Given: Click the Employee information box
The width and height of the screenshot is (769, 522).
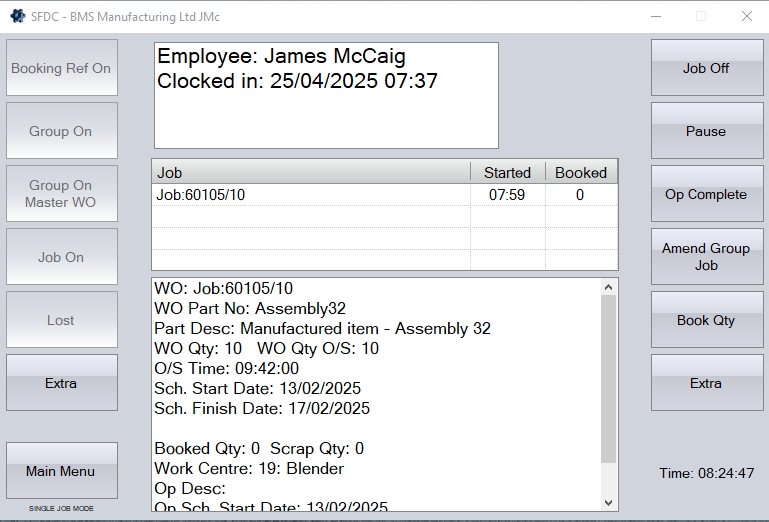Looking at the screenshot, I should tap(325, 95).
